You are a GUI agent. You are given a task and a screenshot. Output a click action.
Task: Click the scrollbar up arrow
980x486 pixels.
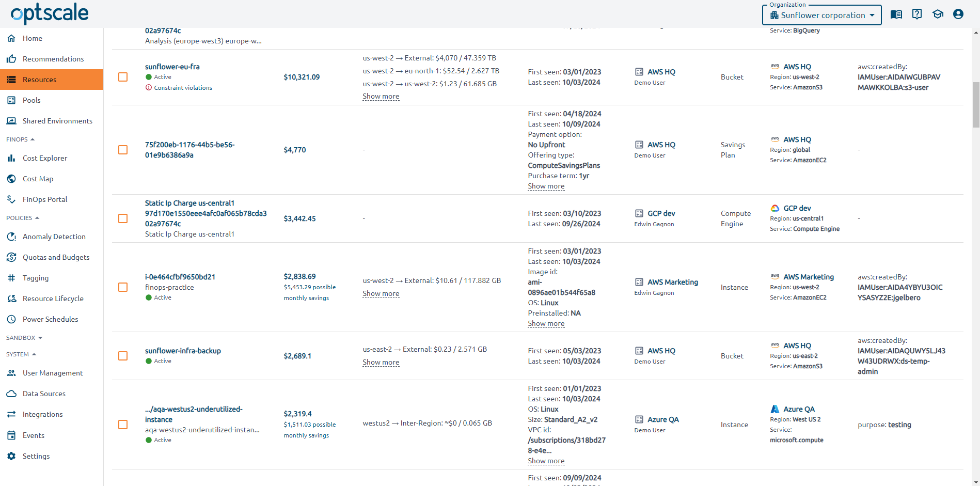tap(976, 32)
